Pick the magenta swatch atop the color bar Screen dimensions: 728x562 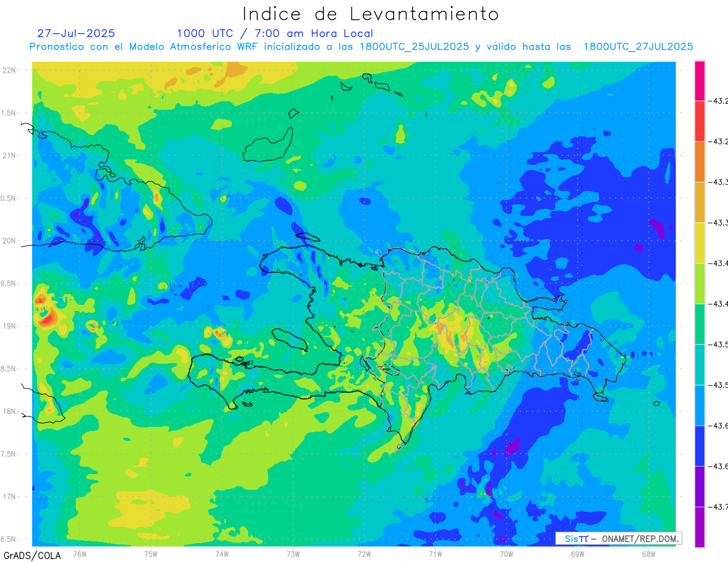(699, 81)
